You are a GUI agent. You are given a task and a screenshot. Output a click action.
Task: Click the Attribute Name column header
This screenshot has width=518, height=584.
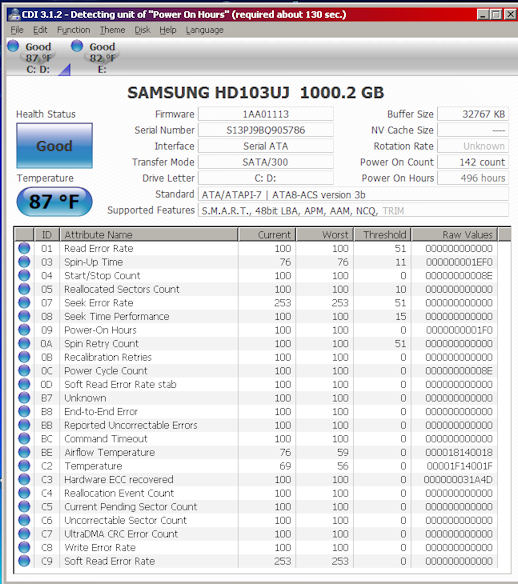149,235
